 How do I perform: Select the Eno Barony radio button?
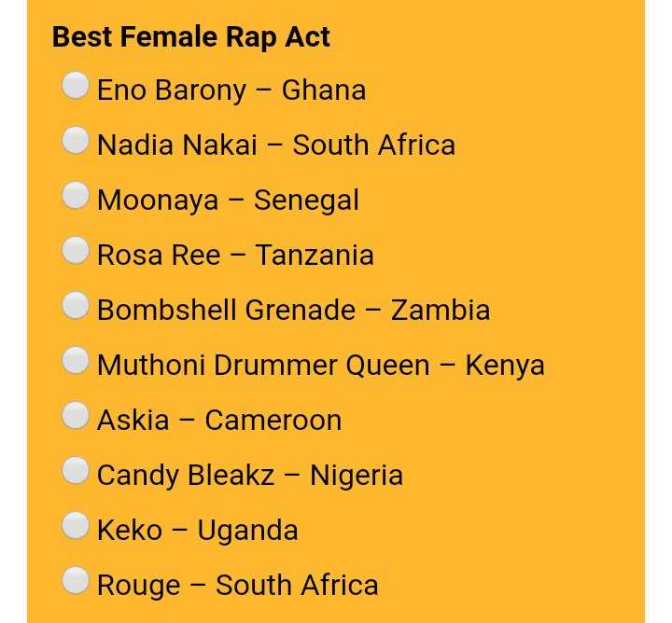tap(76, 86)
